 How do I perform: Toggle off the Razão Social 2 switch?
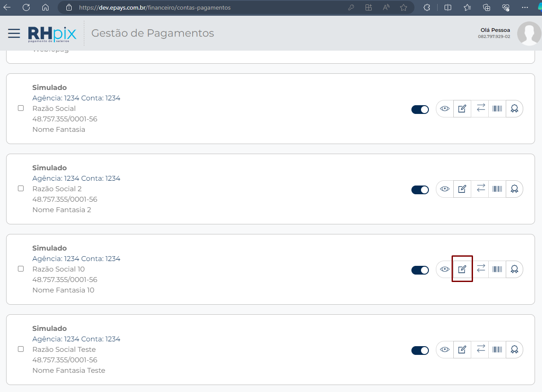pyautogui.click(x=420, y=190)
